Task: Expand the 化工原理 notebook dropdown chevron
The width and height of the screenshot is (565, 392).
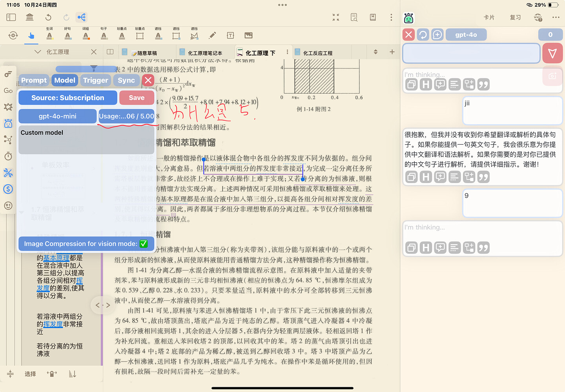Action: tap(38, 52)
